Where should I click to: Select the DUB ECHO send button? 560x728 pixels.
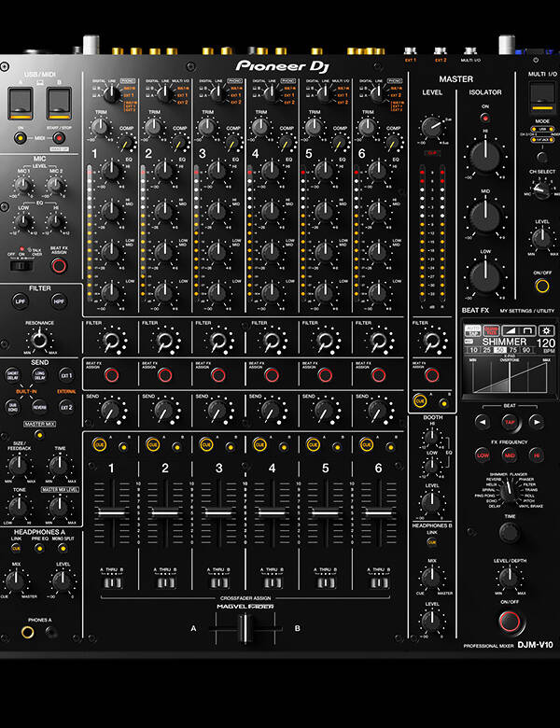(12, 407)
